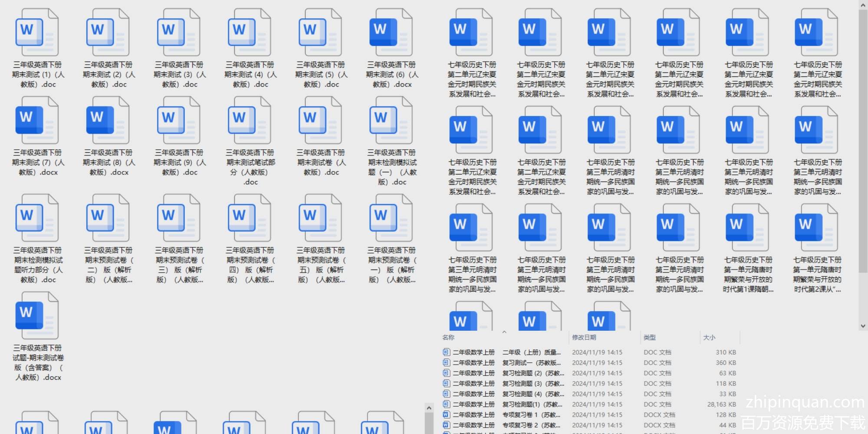Image resolution: width=868 pixels, height=434 pixels.
Task: Click the down arrow of the history files scrollbar
Action: click(x=863, y=326)
